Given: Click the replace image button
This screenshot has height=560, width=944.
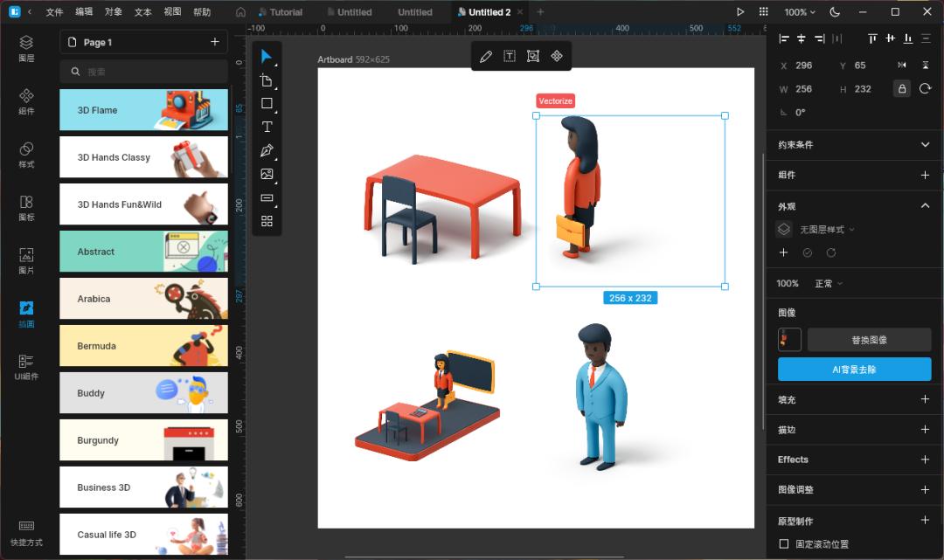Looking at the screenshot, I should coord(869,340).
